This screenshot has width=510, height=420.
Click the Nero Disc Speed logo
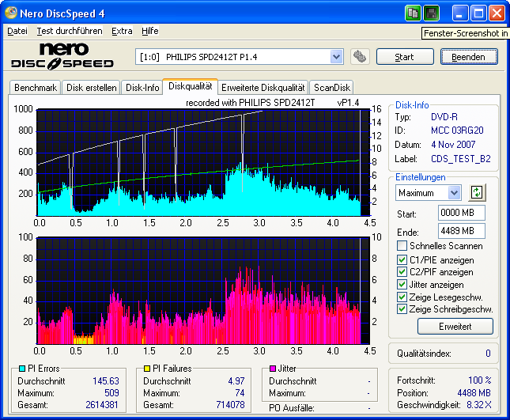coord(62,56)
